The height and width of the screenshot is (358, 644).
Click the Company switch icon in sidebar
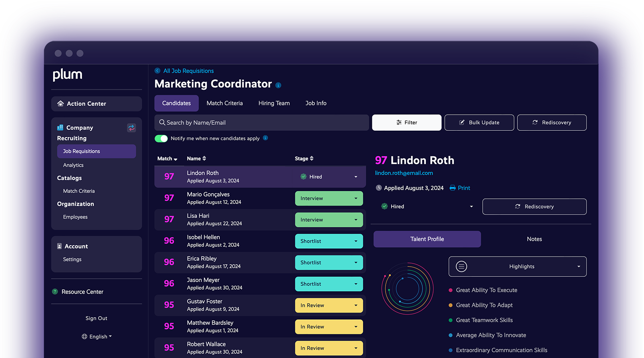[x=132, y=128]
